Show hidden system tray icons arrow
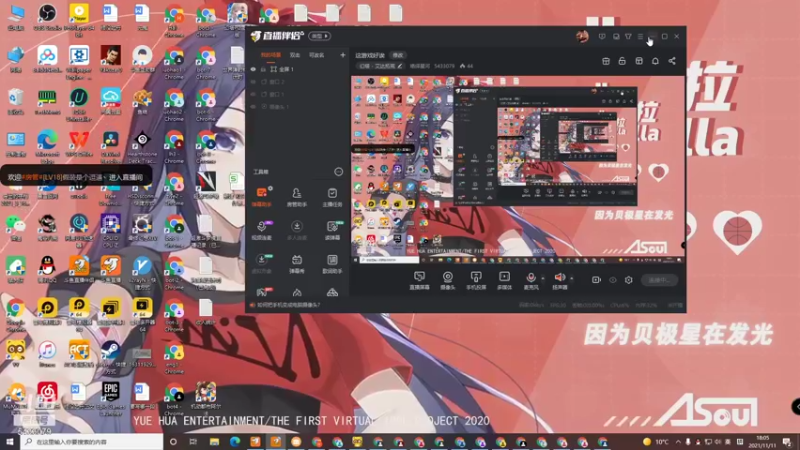Viewport: 800px width, 450px height. (x=678, y=442)
